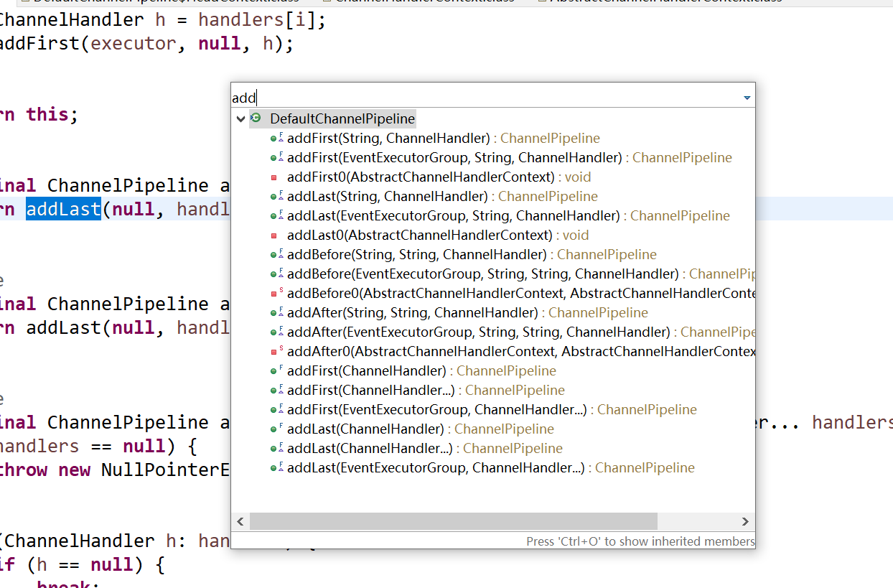This screenshot has width=893, height=588.
Task: Click icon of addLast(EventExecutorGroup, String, ChannelHandler)
Action: [x=277, y=215]
